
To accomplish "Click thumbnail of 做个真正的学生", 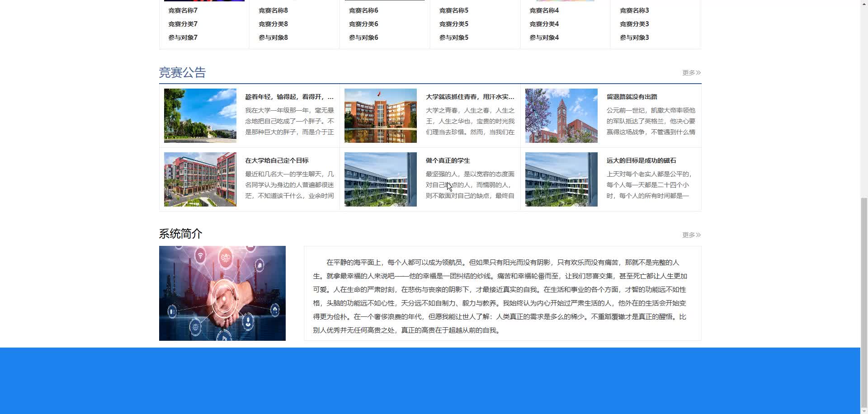I will click(381, 179).
